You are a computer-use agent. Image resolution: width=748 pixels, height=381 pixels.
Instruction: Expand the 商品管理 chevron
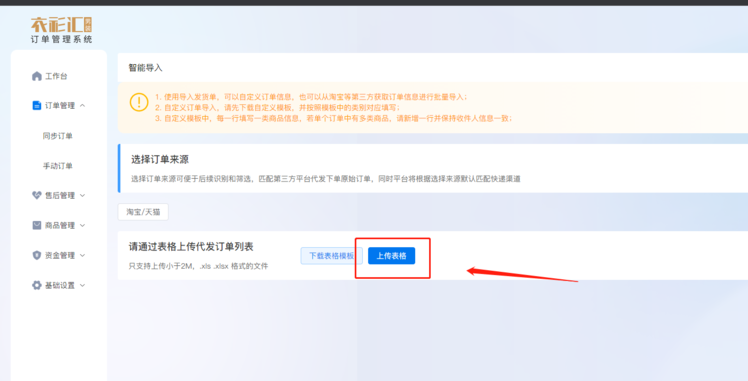[x=83, y=226]
